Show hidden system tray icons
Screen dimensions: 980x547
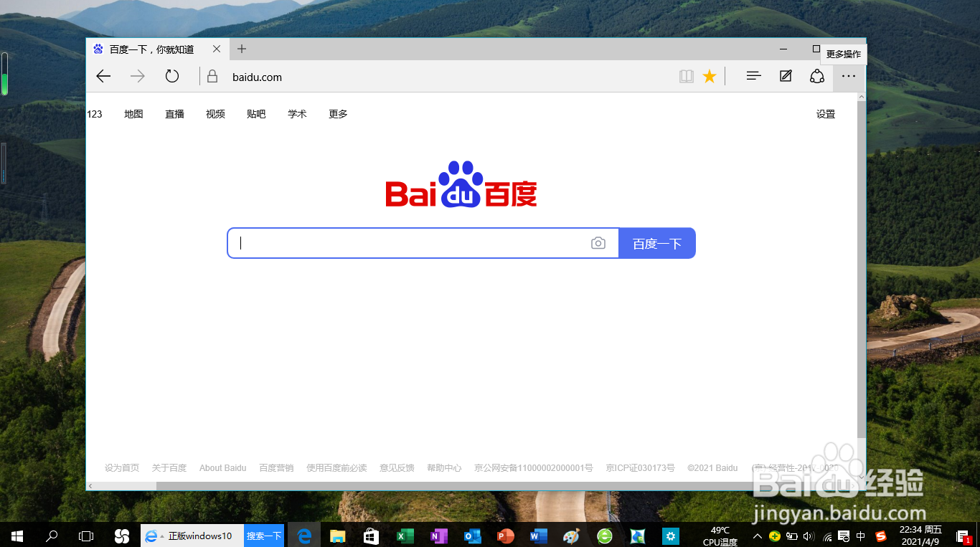tap(757, 536)
